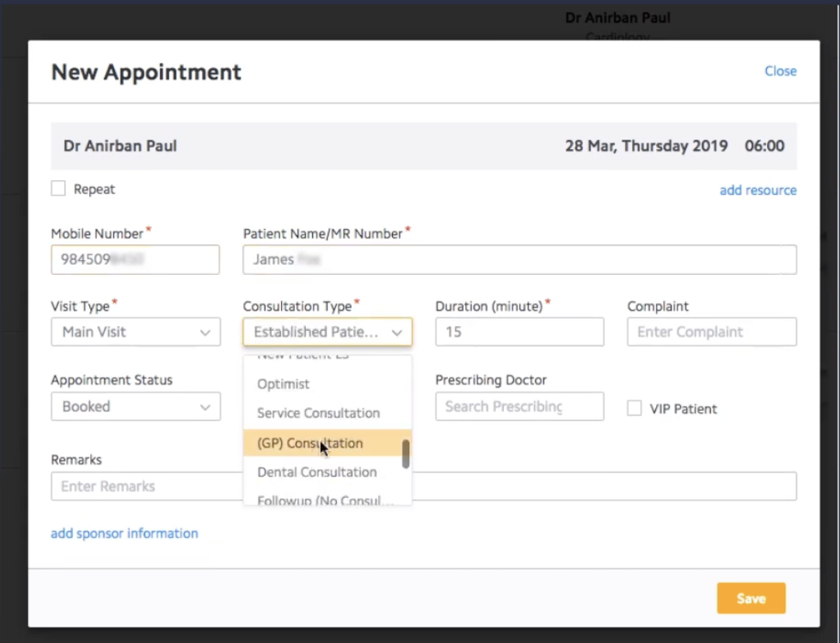Expand the Consultation Type dropdown
This screenshot has width=840, height=643.
[x=327, y=332]
